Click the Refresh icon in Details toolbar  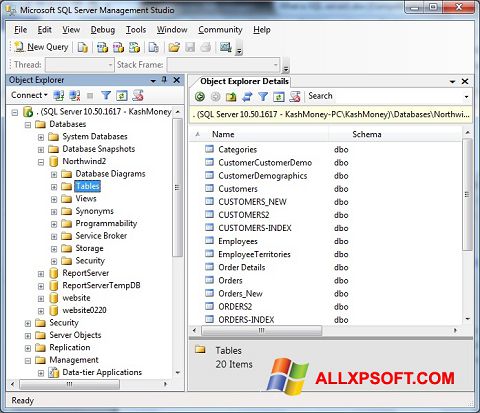(279, 97)
